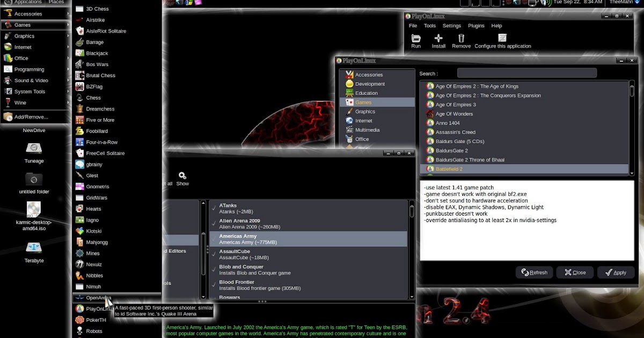The height and width of the screenshot is (338, 644).
Task: Click the Run icon in PlayOnLinux toolbar
Action: coord(416,38)
